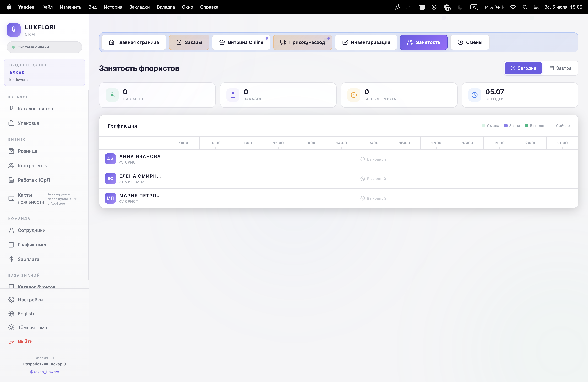588x382 pixels.
Task: Click the bag icon beside Упаковка
Action: coord(11,123)
